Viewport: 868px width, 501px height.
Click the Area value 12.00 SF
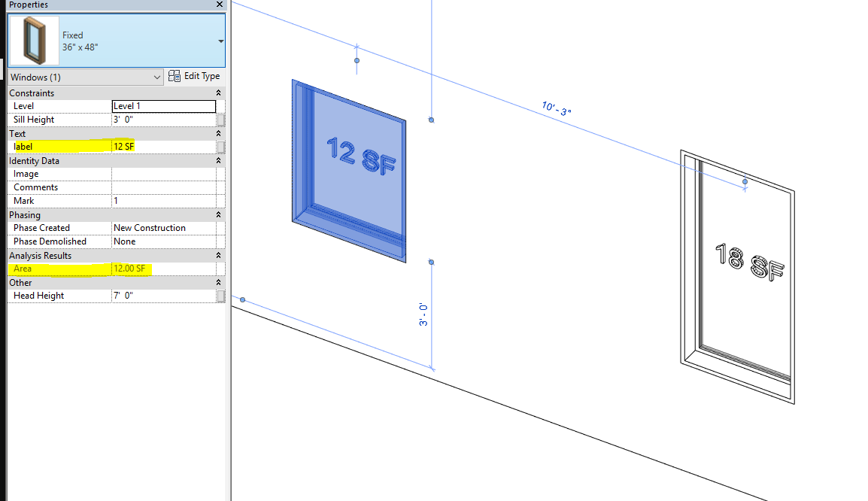point(164,269)
